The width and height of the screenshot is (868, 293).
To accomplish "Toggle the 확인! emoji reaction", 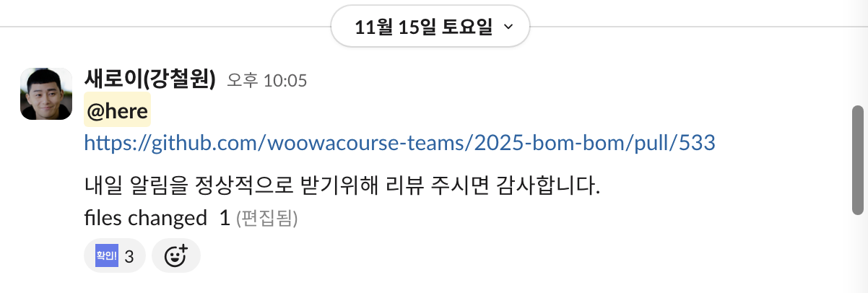I will point(115,256).
